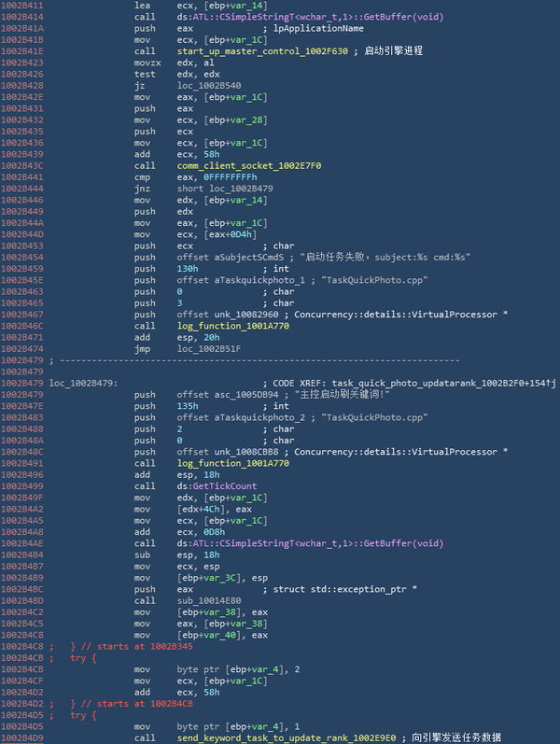Click add ecx, 0D8h instruction
The height and width of the screenshot is (744, 560).
(x=179, y=532)
